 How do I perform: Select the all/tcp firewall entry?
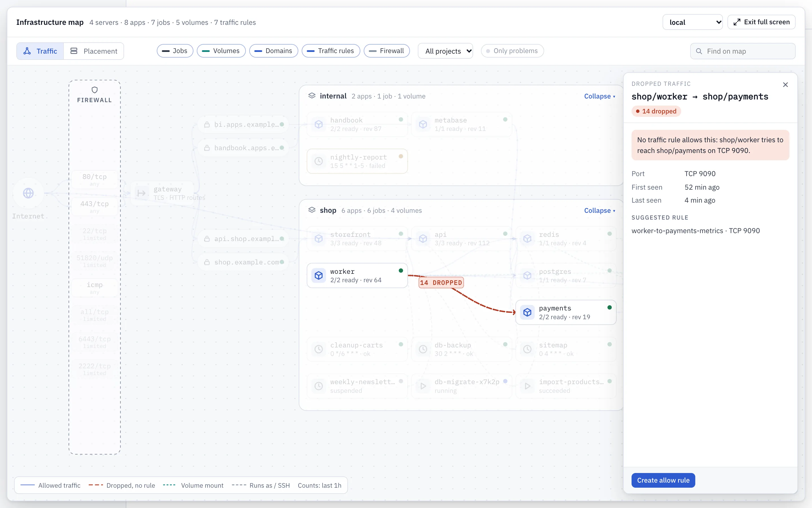pyautogui.click(x=95, y=315)
